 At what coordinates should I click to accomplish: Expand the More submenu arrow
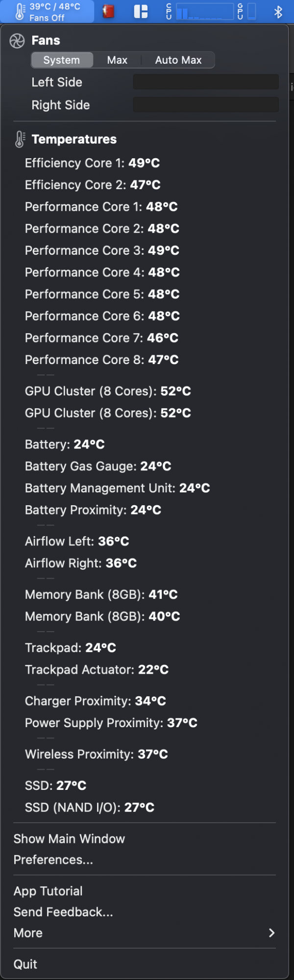[272, 933]
